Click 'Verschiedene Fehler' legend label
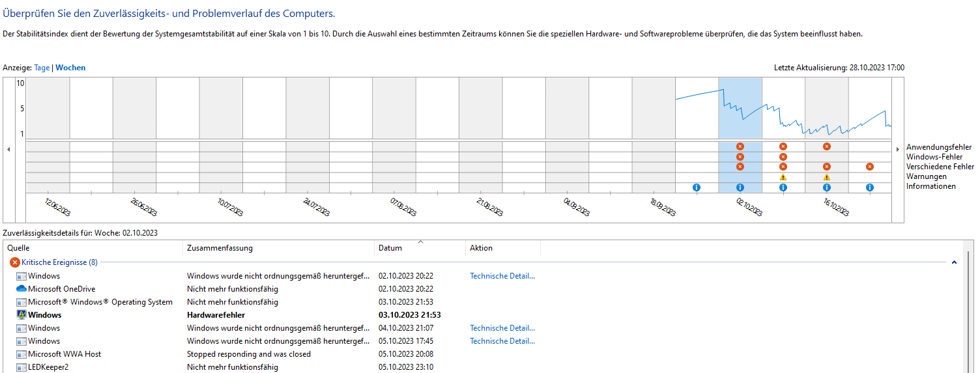This screenshot has height=373, width=980. [x=940, y=167]
